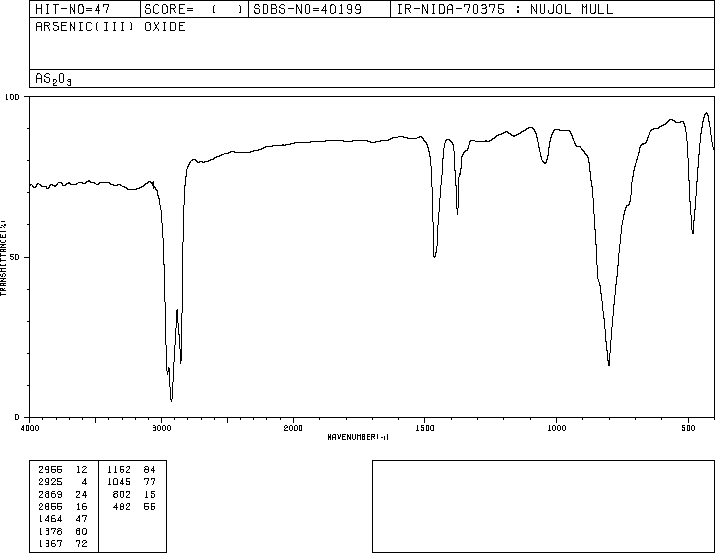Viewport: 715px width, 553px height.
Task: Click the 3000 x-axis tick label
Action: [161, 428]
